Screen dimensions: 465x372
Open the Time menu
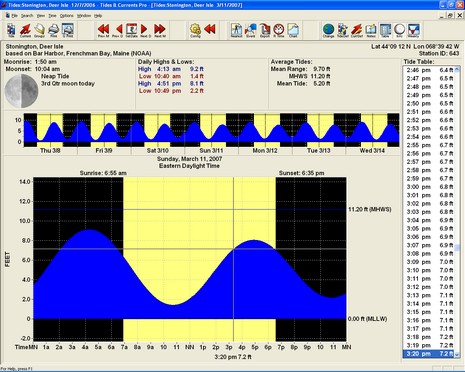pos(52,16)
